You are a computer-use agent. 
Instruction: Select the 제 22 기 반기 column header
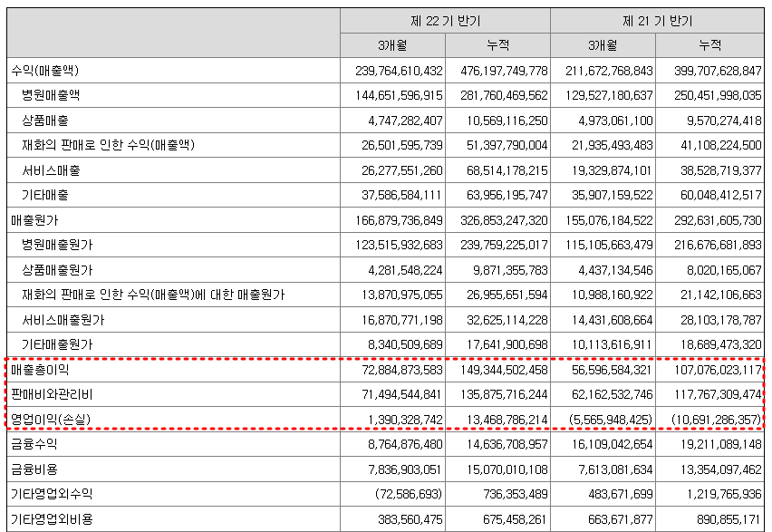point(444,17)
